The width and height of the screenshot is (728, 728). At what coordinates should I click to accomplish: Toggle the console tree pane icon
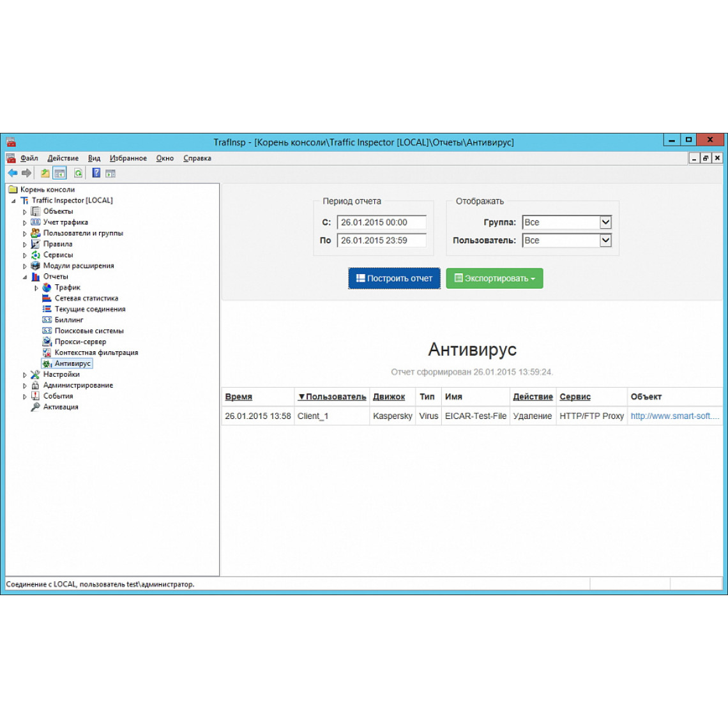[60, 173]
